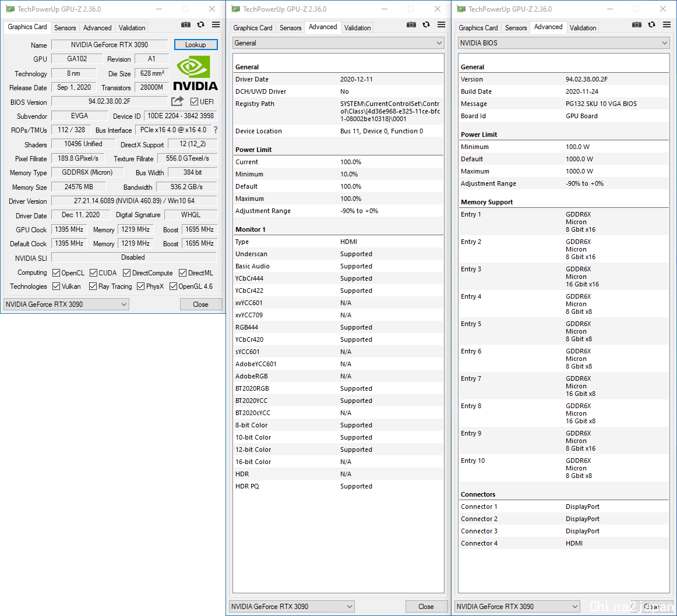Select the BT2020RGB Supported row
This screenshot has height=616, width=677.
(x=338, y=388)
